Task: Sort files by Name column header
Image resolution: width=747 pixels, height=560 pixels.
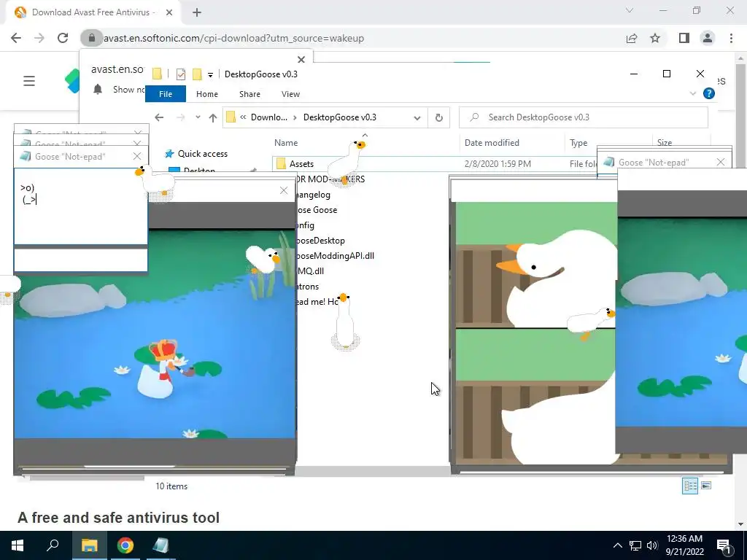Action: coord(286,143)
